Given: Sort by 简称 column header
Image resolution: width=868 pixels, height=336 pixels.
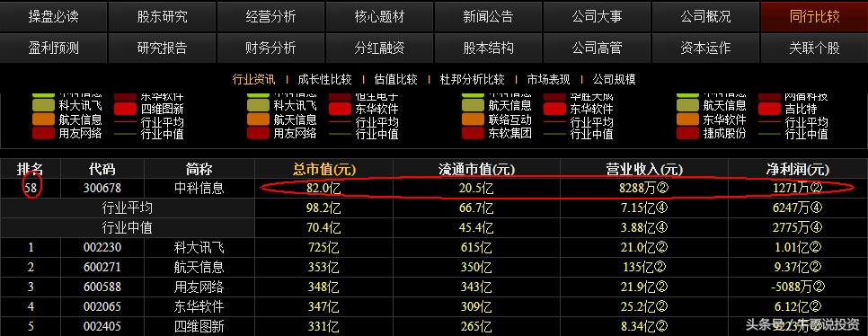Looking at the screenshot, I should coord(199,169).
